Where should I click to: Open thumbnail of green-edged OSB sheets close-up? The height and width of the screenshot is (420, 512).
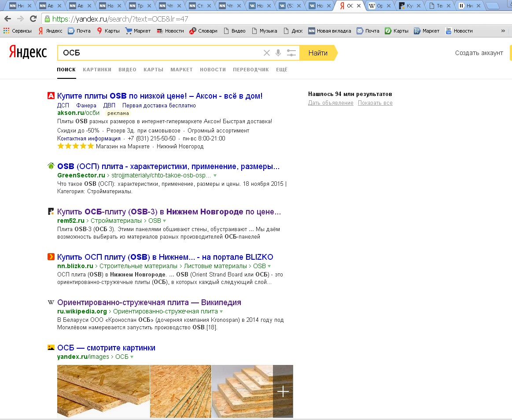180,391
